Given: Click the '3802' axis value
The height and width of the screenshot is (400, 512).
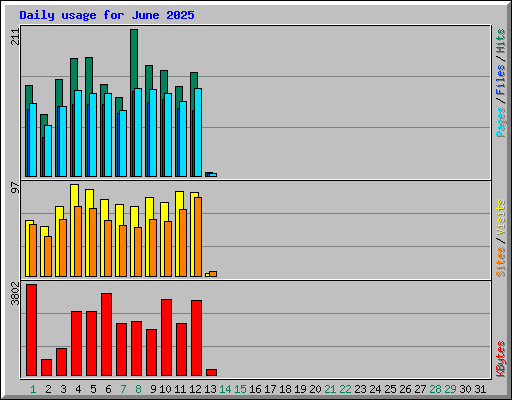Looking at the screenshot, I should pyautogui.click(x=15, y=293).
